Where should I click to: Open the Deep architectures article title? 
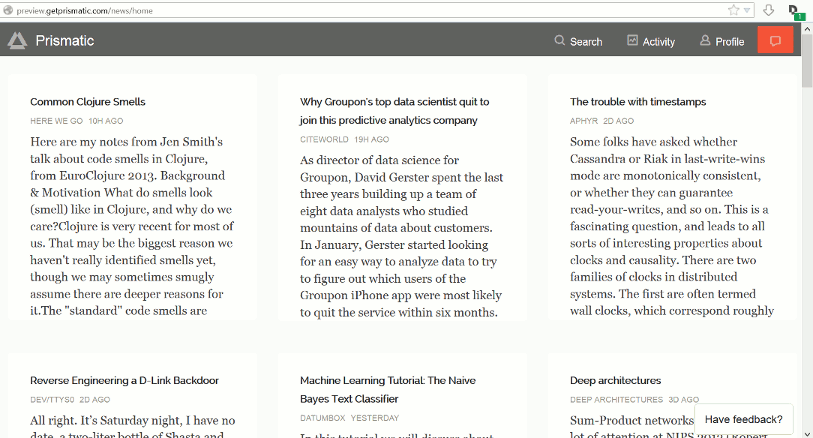coord(615,380)
